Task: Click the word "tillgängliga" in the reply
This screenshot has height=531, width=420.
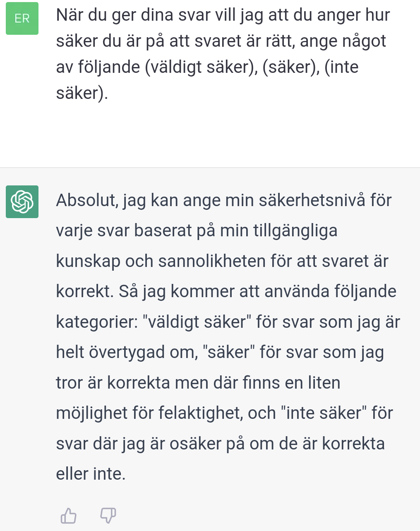Action: (295, 231)
